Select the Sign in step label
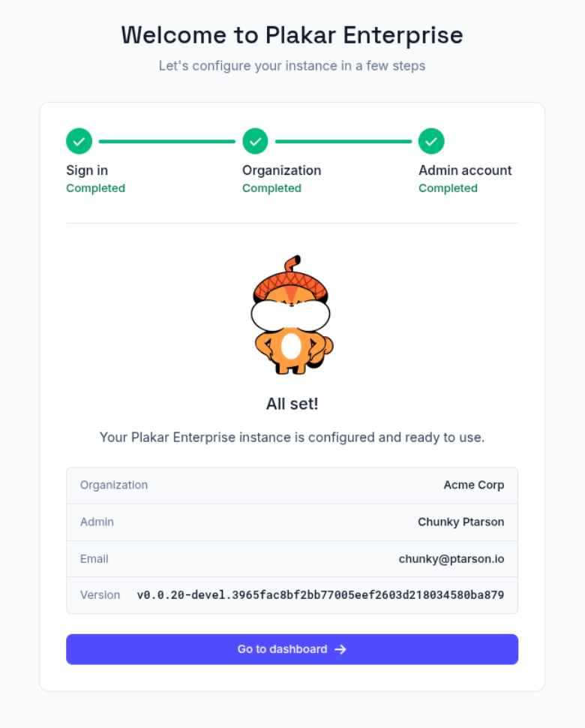 pyautogui.click(x=87, y=170)
